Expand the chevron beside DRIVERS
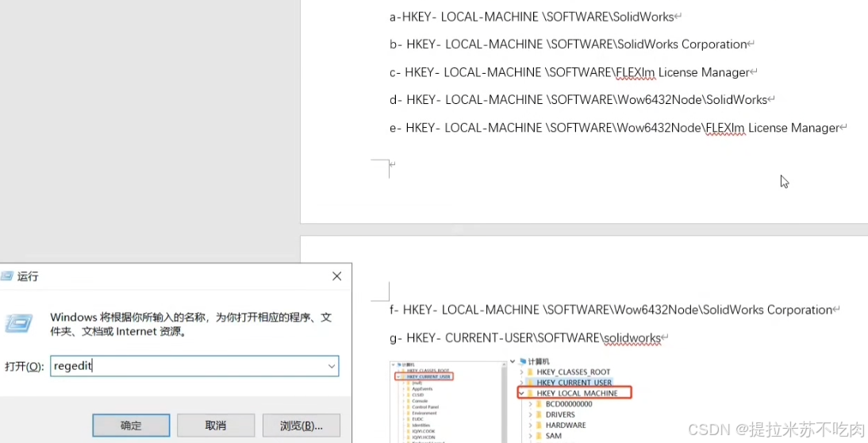The height and width of the screenshot is (443, 868). coord(530,414)
